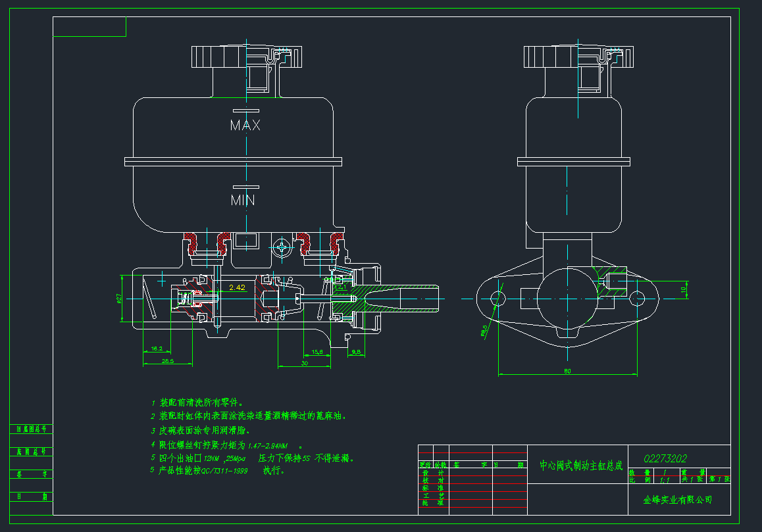The height and width of the screenshot is (532, 762).
Task: Select drawing number 02273202 in title block
Action: coord(665,458)
